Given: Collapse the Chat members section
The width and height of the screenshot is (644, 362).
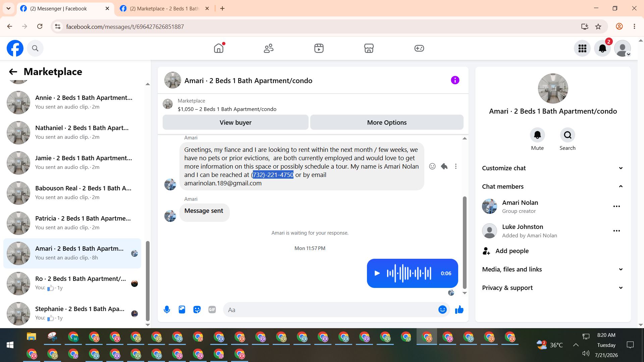Looking at the screenshot, I should (553, 187).
